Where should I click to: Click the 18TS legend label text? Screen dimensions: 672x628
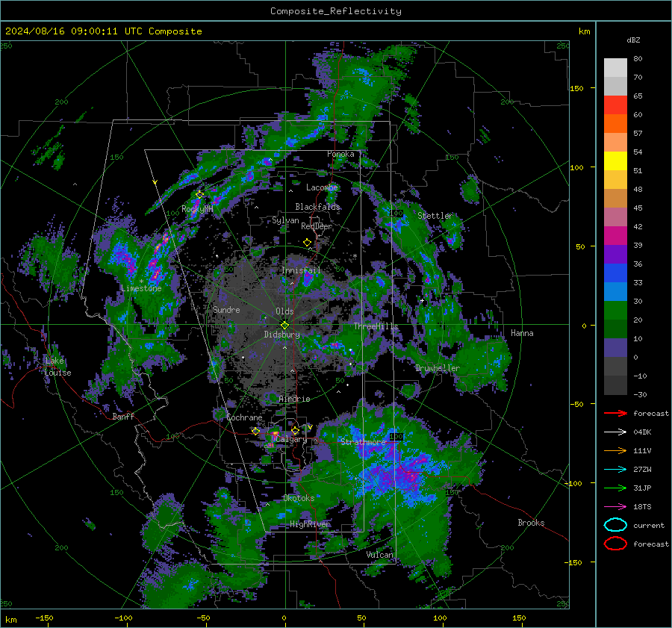(x=642, y=507)
